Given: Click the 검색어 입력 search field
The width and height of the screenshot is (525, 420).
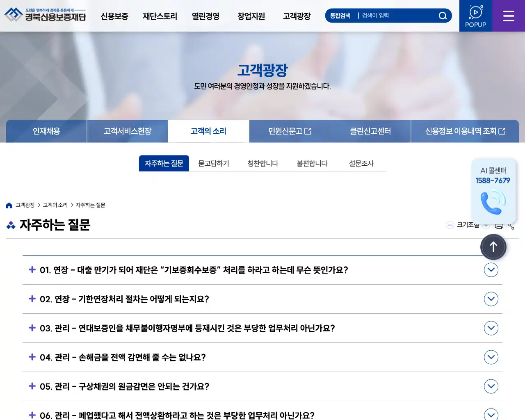Looking at the screenshot, I should [396, 16].
